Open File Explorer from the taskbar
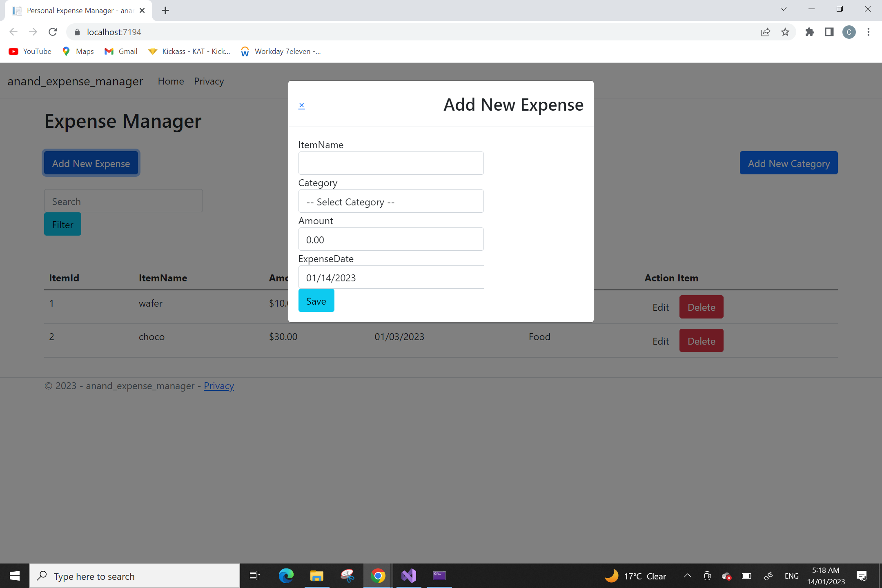The width and height of the screenshot is (882, 588). 316,576
